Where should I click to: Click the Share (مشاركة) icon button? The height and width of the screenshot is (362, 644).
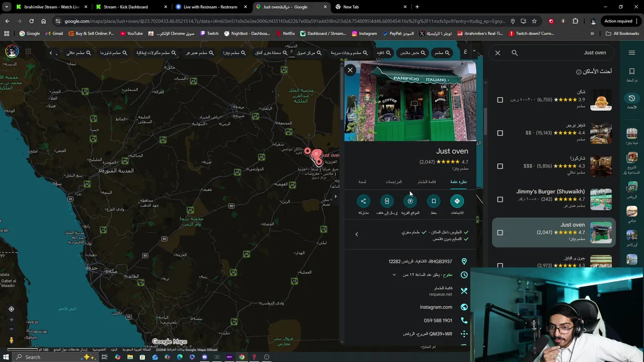tap(363, 201)
